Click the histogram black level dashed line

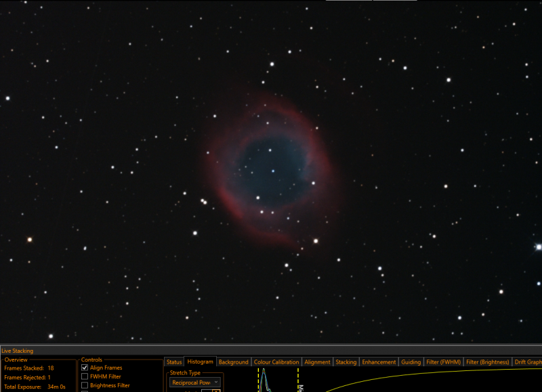(x=258, y=380)
